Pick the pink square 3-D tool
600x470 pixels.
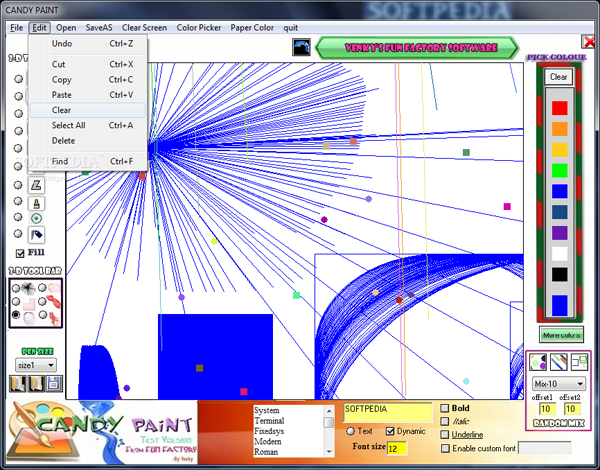(29, 304)
